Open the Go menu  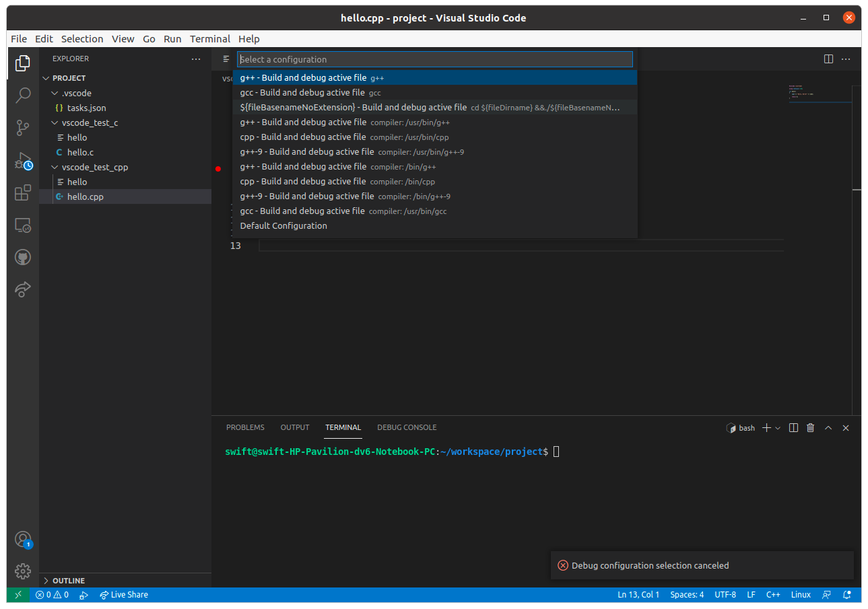149,39
